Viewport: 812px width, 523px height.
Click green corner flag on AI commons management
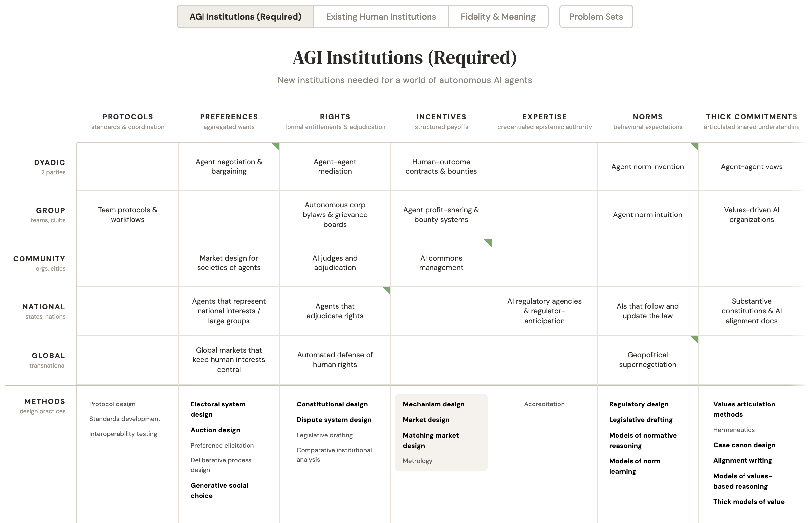click(x=489, y=243)
